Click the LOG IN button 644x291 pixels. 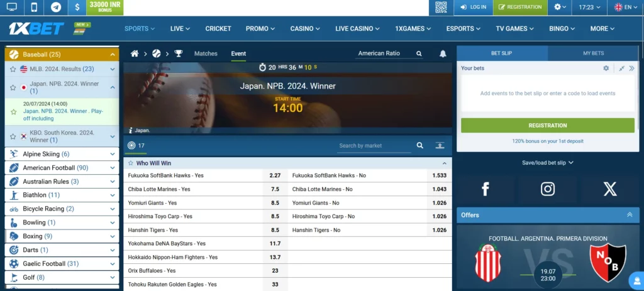click(473, 8)
